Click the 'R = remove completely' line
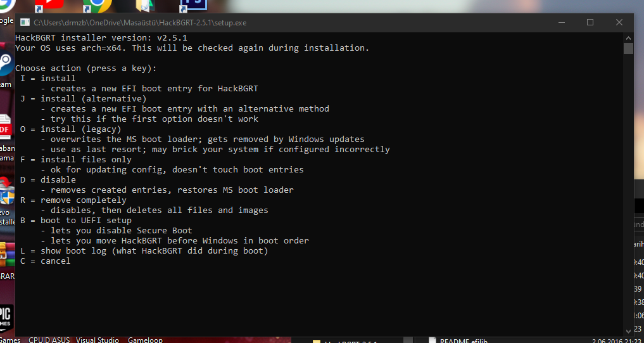Screen dimensions: 644x343 tap(73, 200)
